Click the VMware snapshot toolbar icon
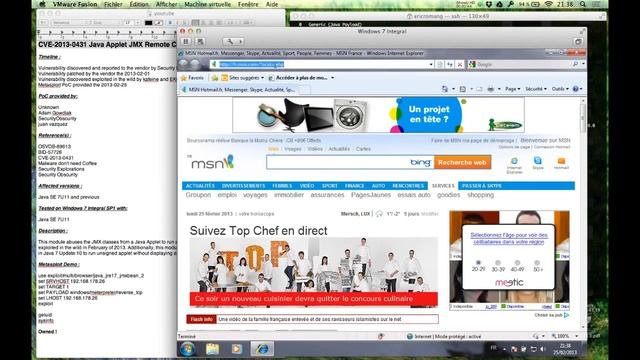 (x=200, y=42)
